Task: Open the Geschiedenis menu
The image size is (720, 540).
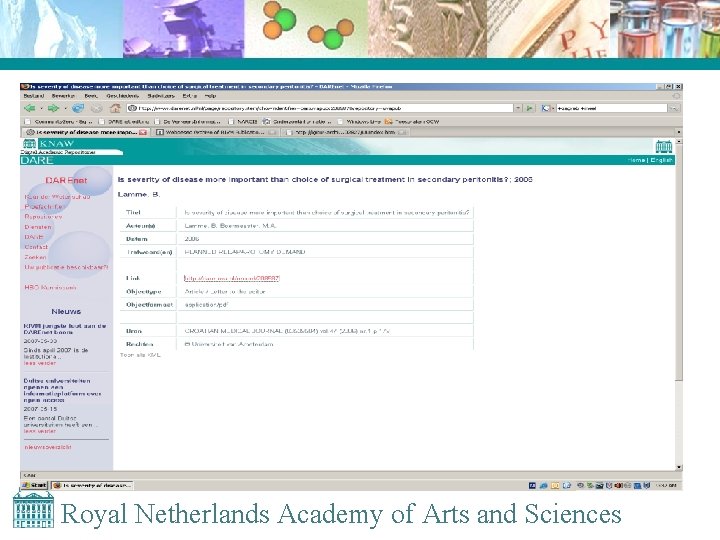Action: coord(122,96)
